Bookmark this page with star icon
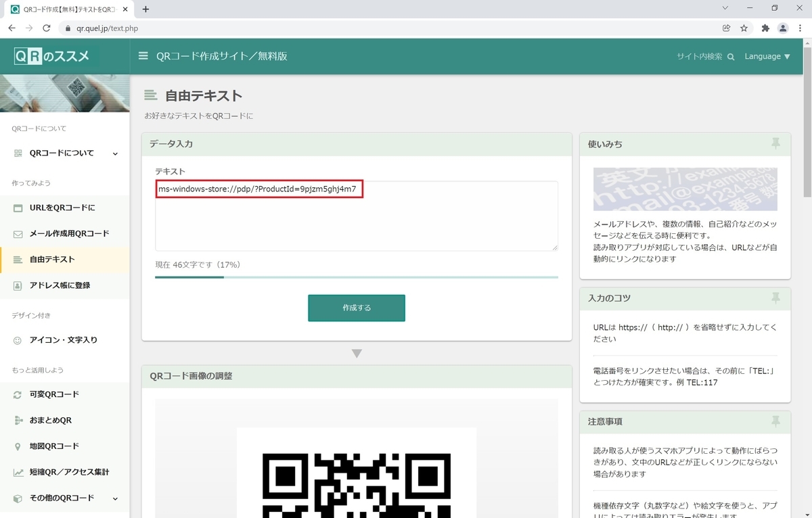812x518 pixels. 744,28
